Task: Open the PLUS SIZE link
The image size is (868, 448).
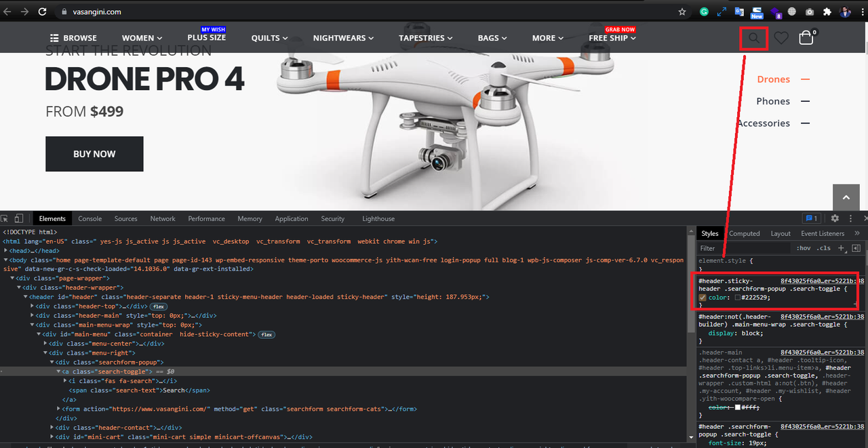Action: pyautogui.click(x=207, y=37)
